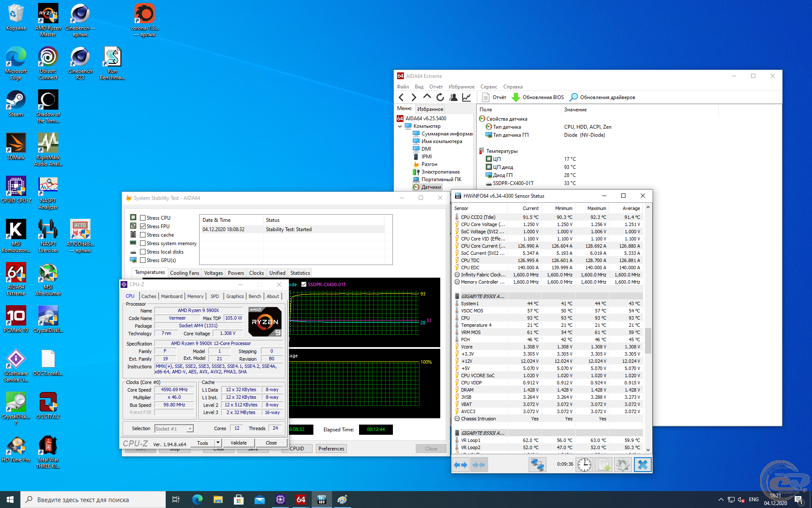Click CPU-Z Close button
The height and width of the screenshot is (508, 812).
tap(271, 443)
